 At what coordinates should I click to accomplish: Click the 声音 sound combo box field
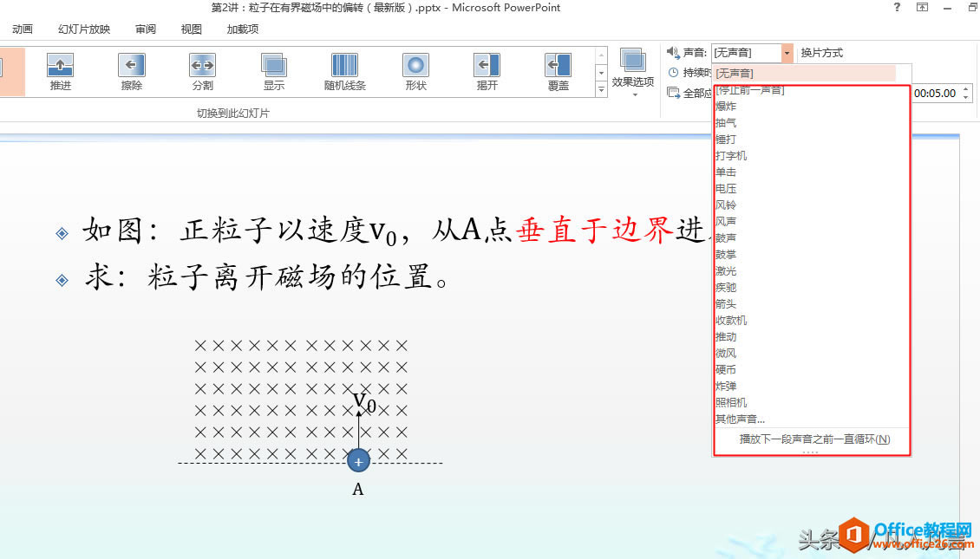click(746, 53)
